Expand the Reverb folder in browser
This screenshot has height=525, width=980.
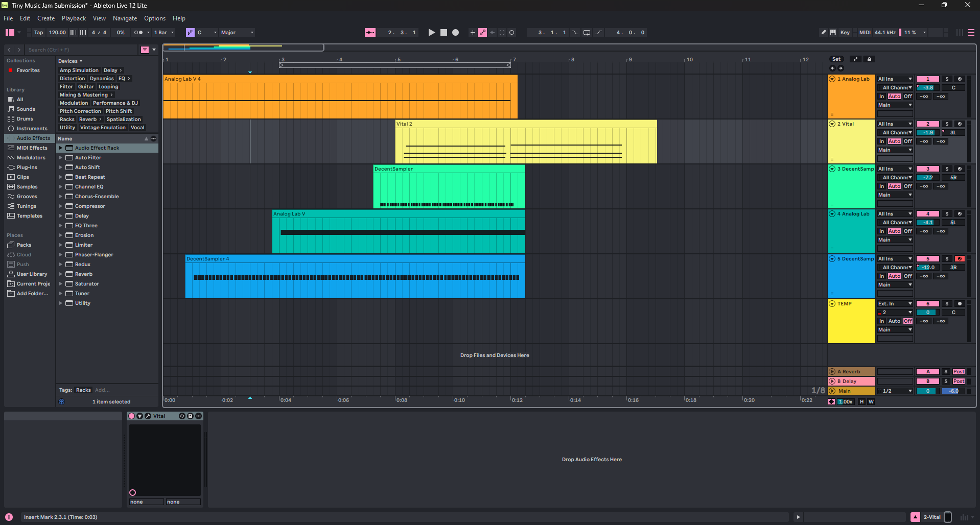pyautogui.click(x=60, y=274)
